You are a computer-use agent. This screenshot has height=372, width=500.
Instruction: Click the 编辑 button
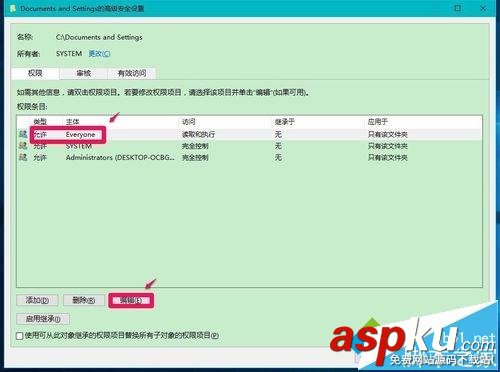pos(131,301)
